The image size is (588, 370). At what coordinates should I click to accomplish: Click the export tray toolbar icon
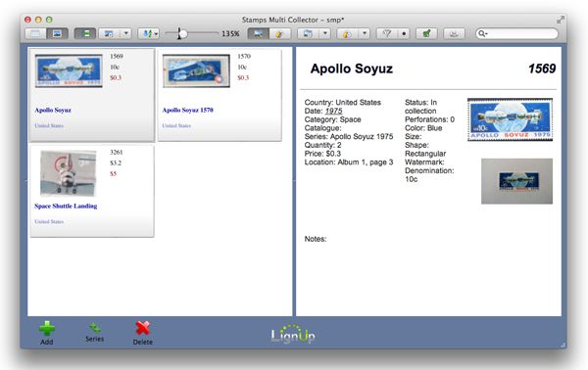[x=454, y=33]
